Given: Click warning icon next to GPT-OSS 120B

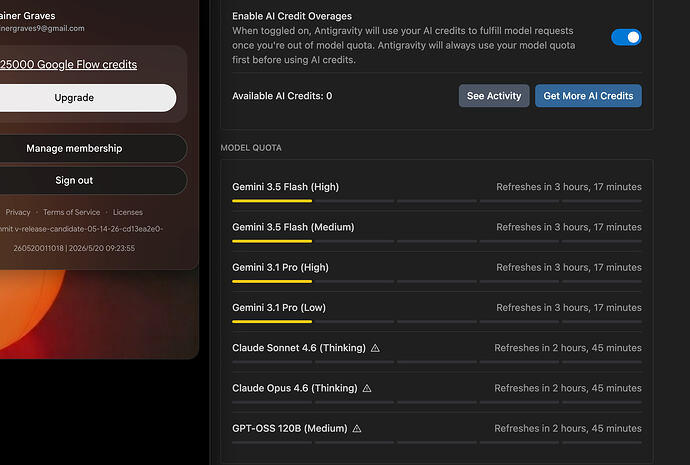Looking at the screenshot, I should [x=357, y=428].
